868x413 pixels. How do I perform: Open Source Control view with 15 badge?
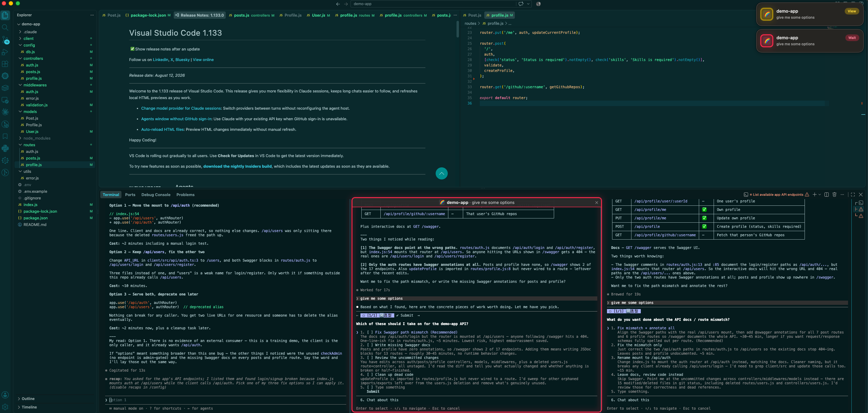click(x=5, y=40)
